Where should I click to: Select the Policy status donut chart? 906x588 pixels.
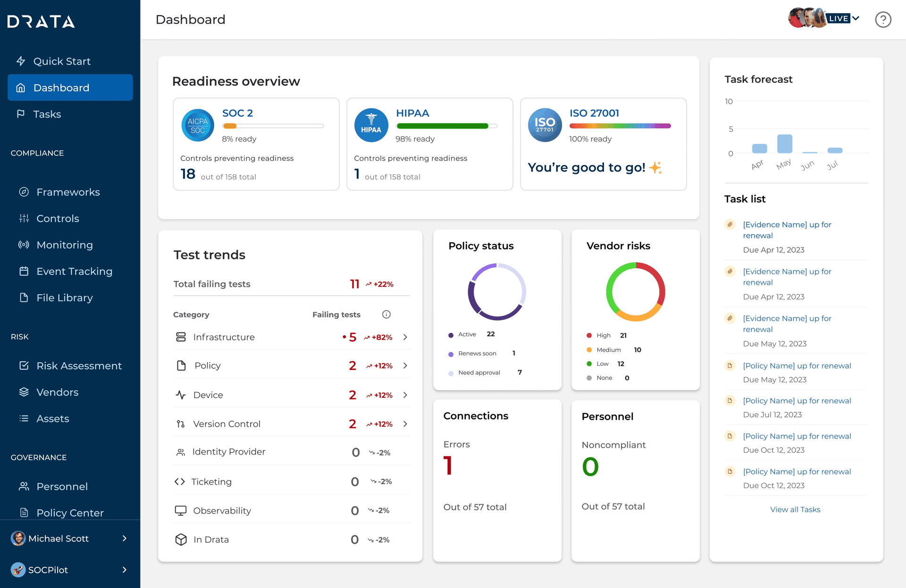[x=497, y=291]
